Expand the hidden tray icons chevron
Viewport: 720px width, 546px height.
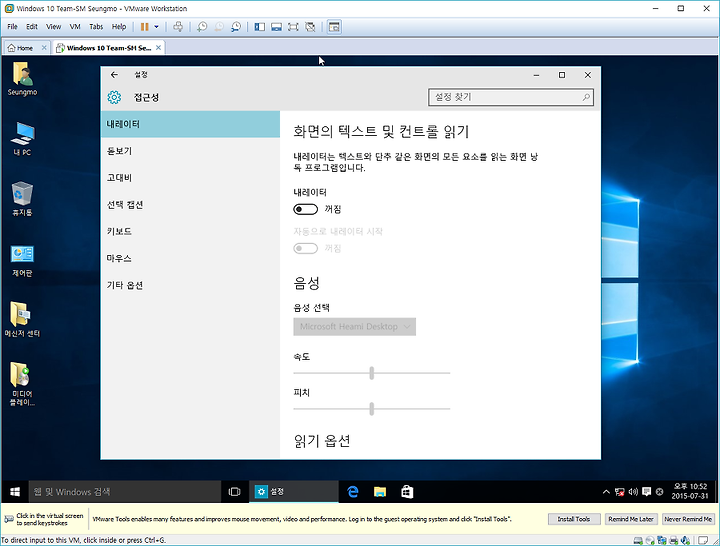click(x=606, y=492)
